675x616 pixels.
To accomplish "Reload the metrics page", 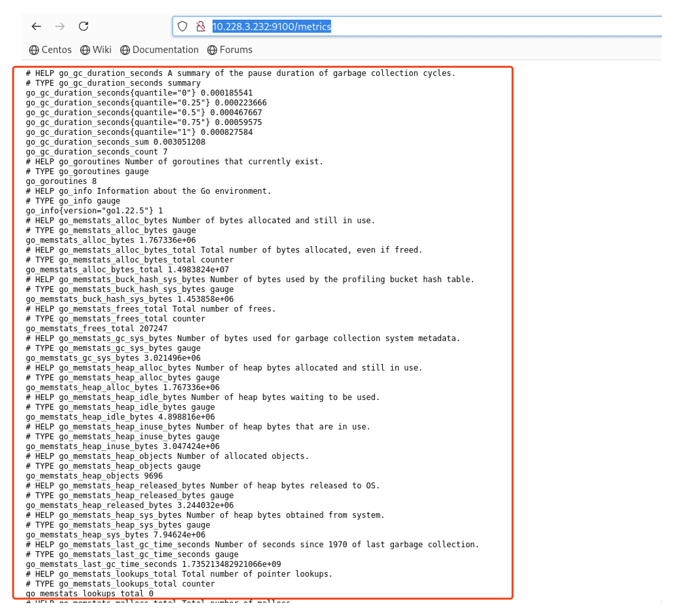I will click(84, 26).
